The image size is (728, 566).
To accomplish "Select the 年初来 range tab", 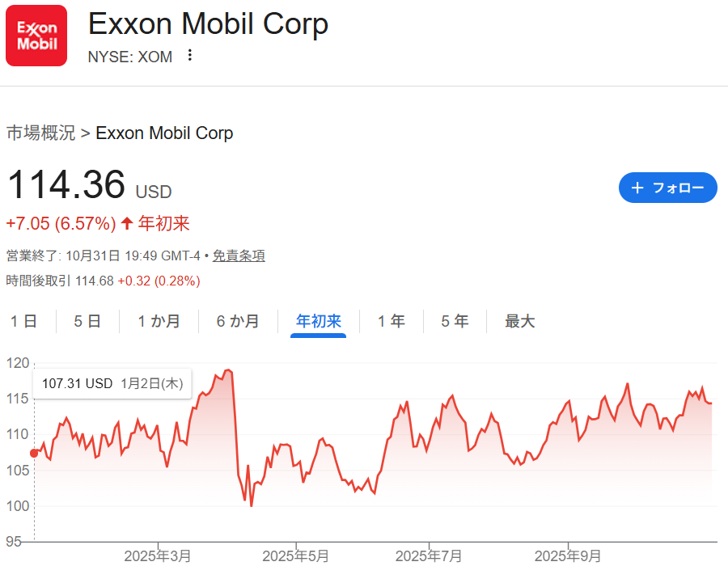I will click(319, 322).
